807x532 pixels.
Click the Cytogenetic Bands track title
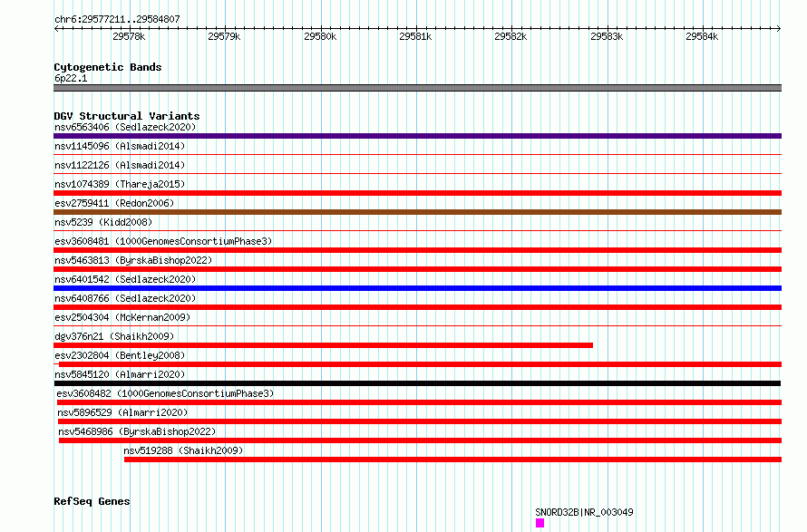pos(108,67)
